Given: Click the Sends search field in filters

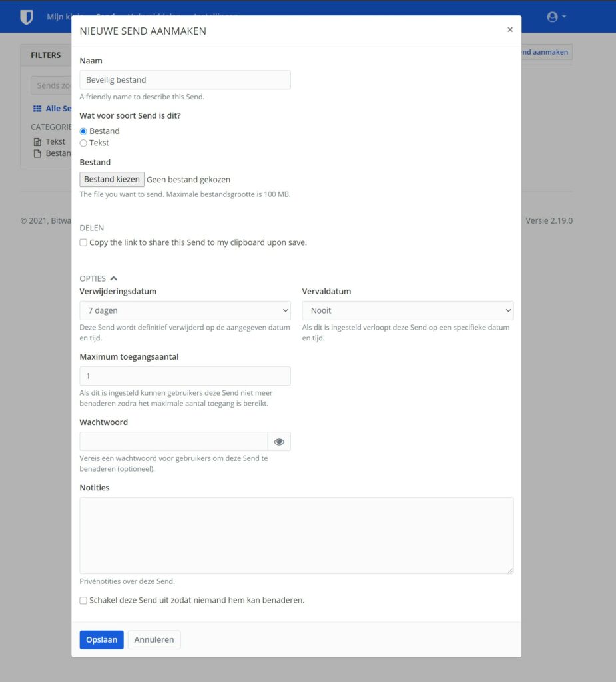Looking at the screenshot, I should pos(51,85).
